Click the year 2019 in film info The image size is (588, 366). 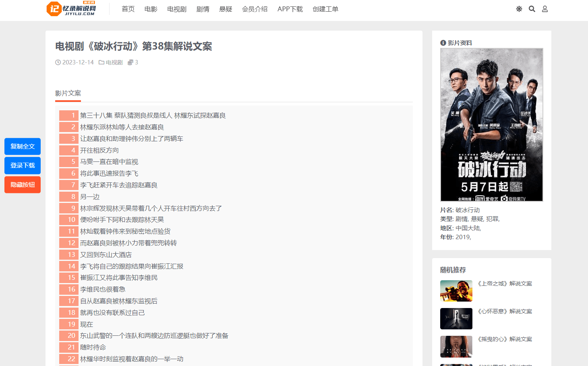[x=463, y=237]
